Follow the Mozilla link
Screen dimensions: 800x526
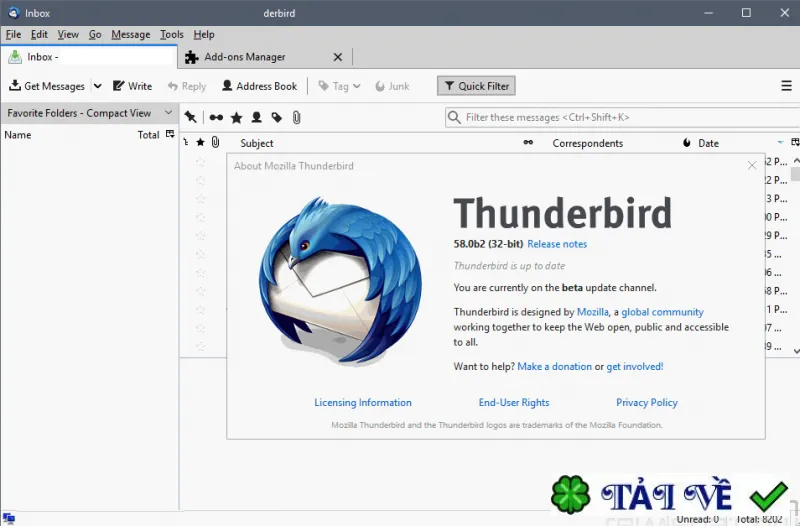pyautogui.click(x=592, y=312)
